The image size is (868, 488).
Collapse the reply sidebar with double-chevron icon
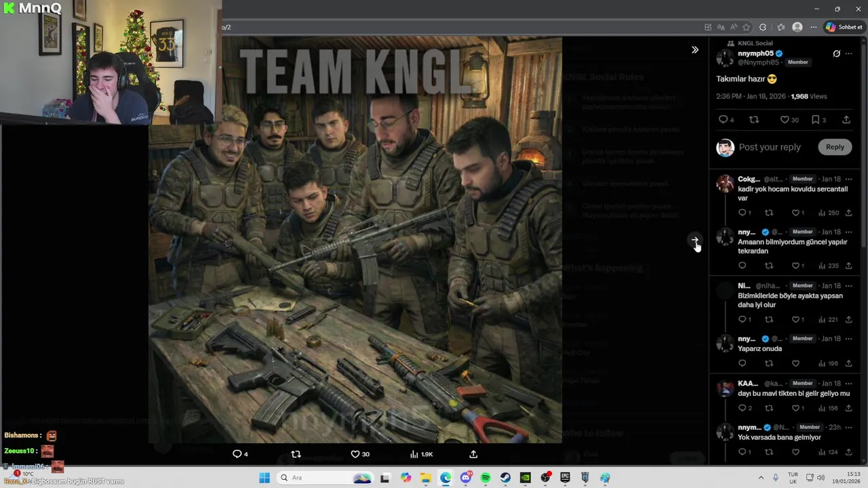(x=694, y=49)
